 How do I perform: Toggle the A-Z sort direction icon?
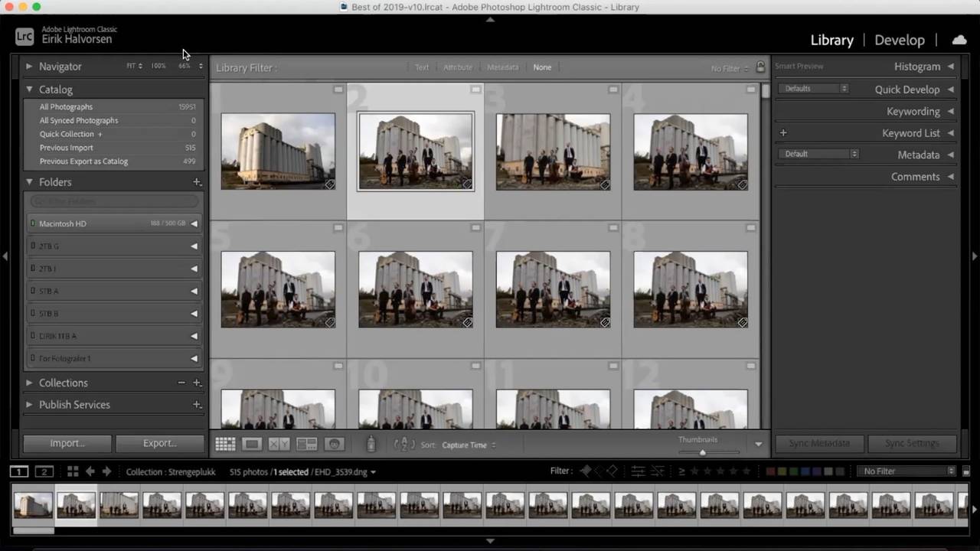403,445
